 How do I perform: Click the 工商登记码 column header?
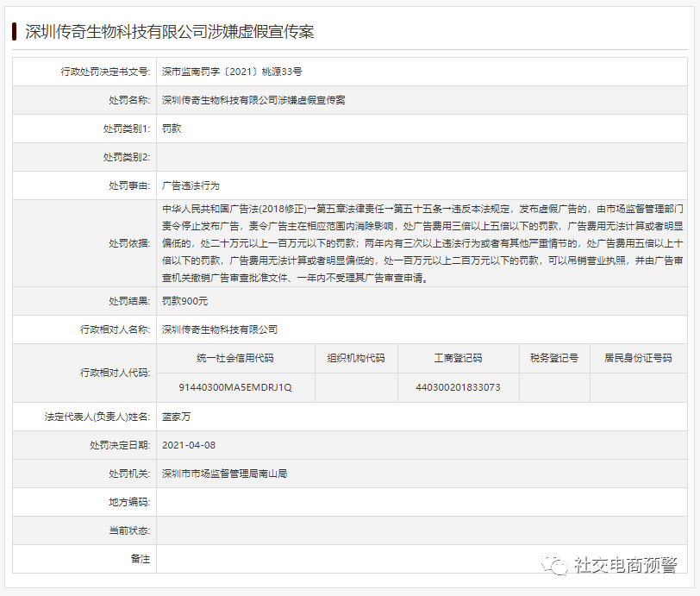458,358
